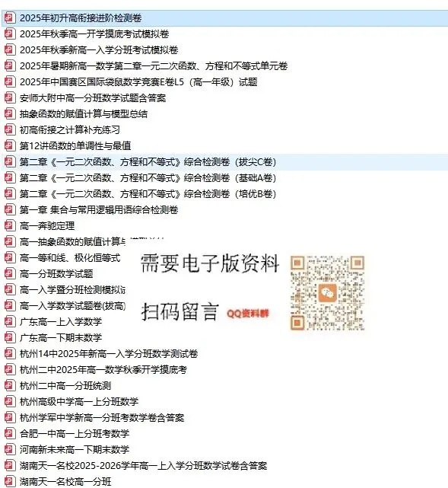The height and width of the screenshot is (488, 448).
Task: Click PDF icon beside 湖南天一名校高一分班
Action: pos(10,481)
